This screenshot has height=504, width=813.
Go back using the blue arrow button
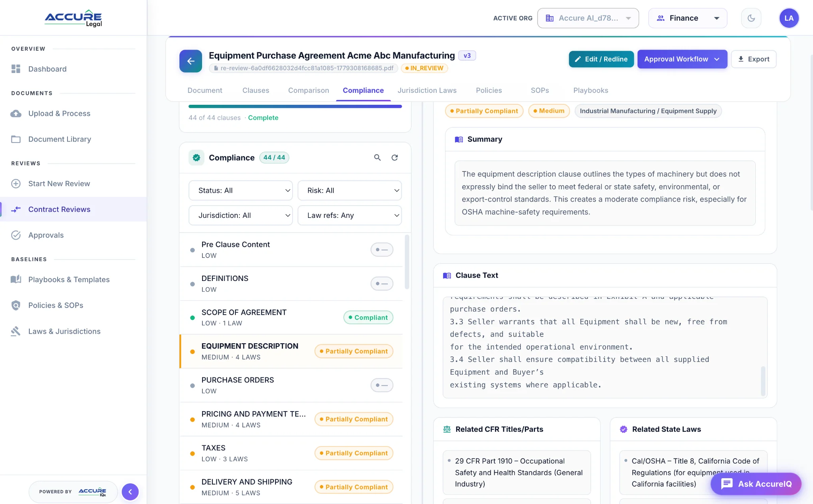[191, 61]
